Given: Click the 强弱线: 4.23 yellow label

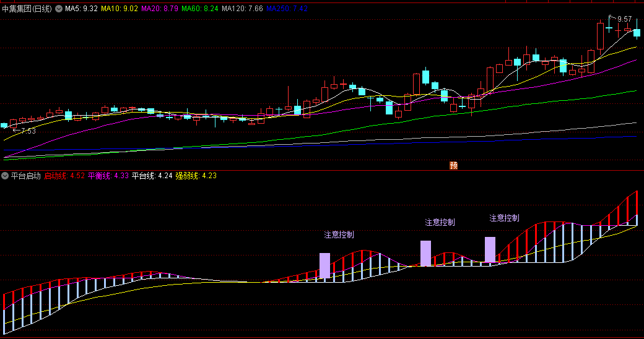Looking at the screenshot, I should (196, 176).
